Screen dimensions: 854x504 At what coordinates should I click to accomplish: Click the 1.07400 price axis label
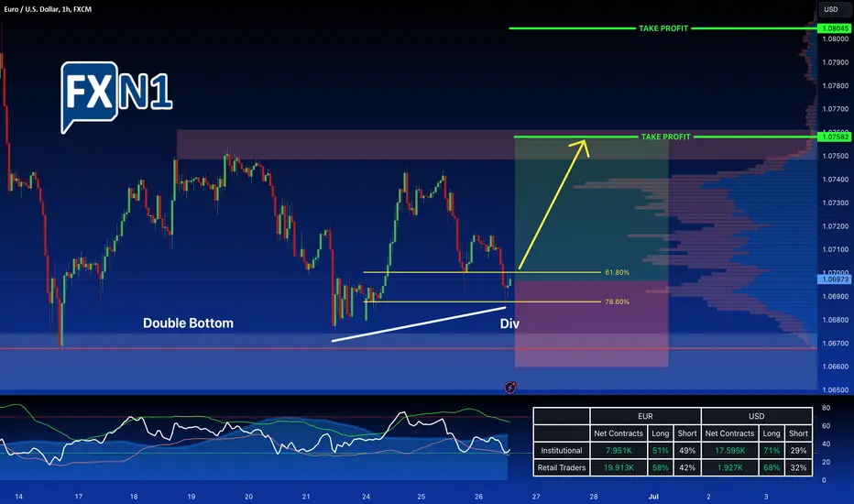click(x=836, y=180)
